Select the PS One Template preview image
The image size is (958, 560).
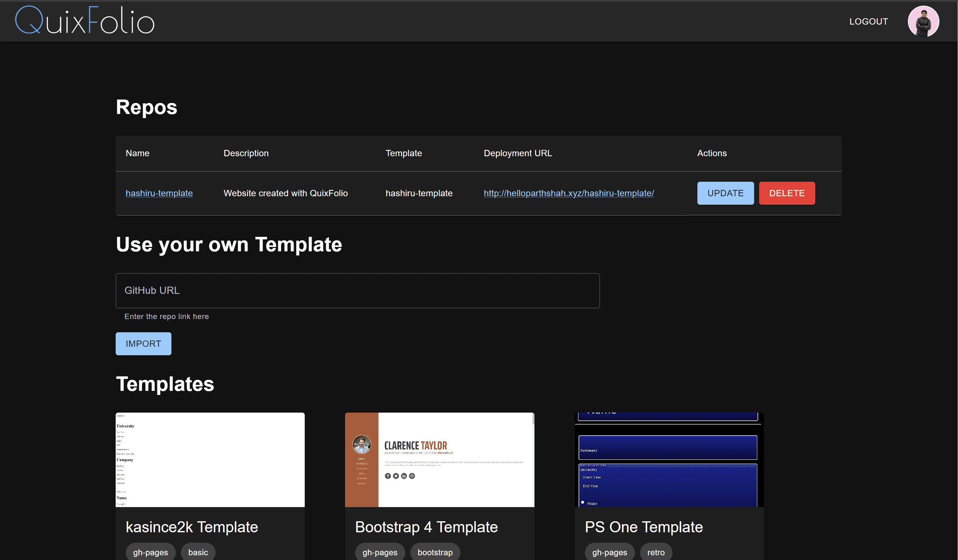click(x=669, y=460)
